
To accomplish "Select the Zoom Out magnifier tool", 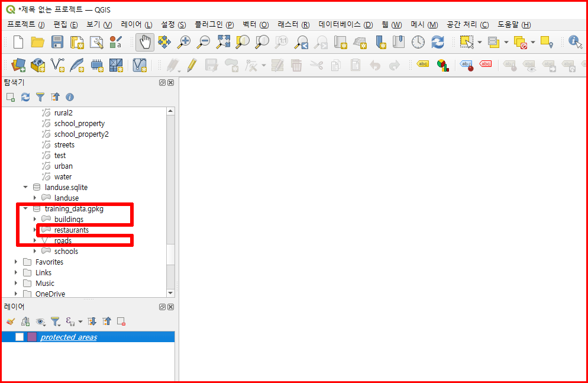I will click(x=203, y=42).
